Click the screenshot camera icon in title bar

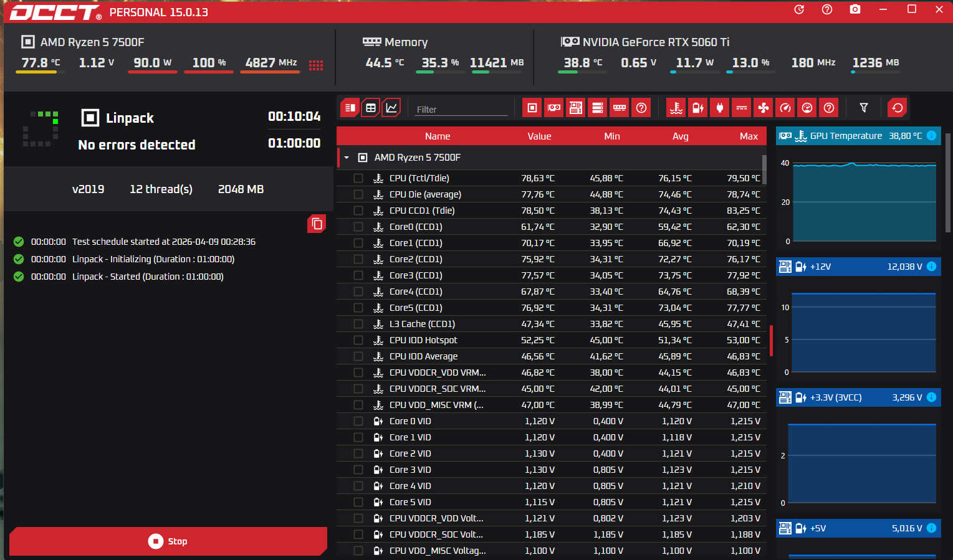pos(855,9)
